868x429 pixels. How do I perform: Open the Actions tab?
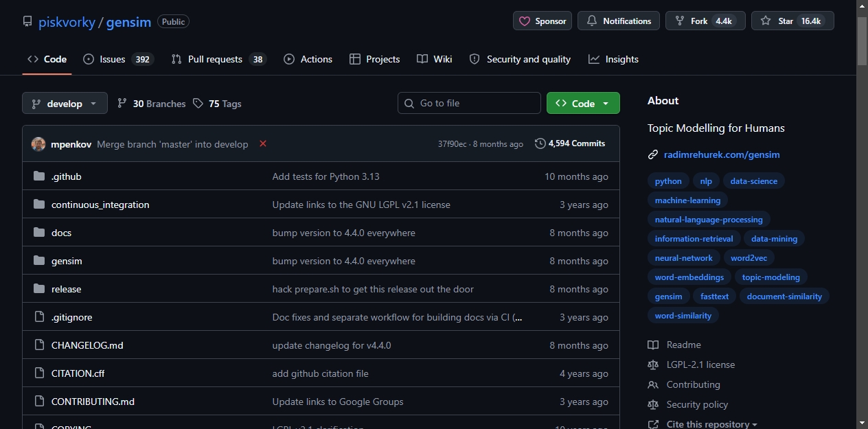(x=308, y=59)
